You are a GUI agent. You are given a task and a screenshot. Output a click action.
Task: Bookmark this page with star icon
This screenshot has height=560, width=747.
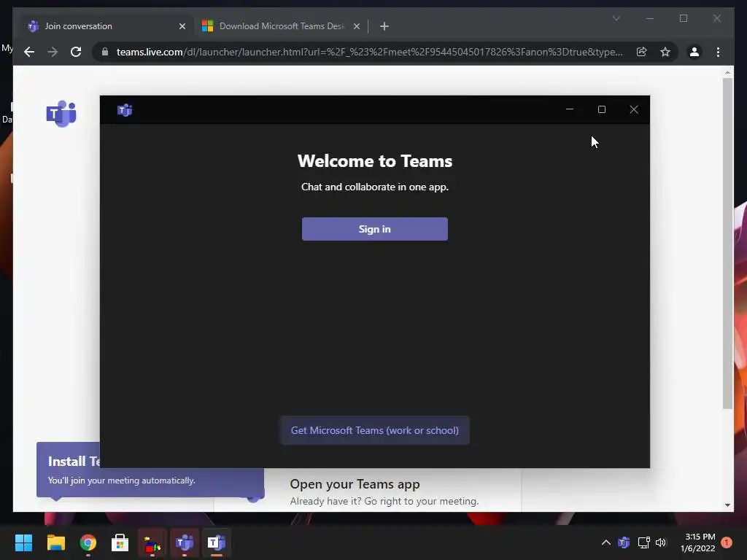665,52
